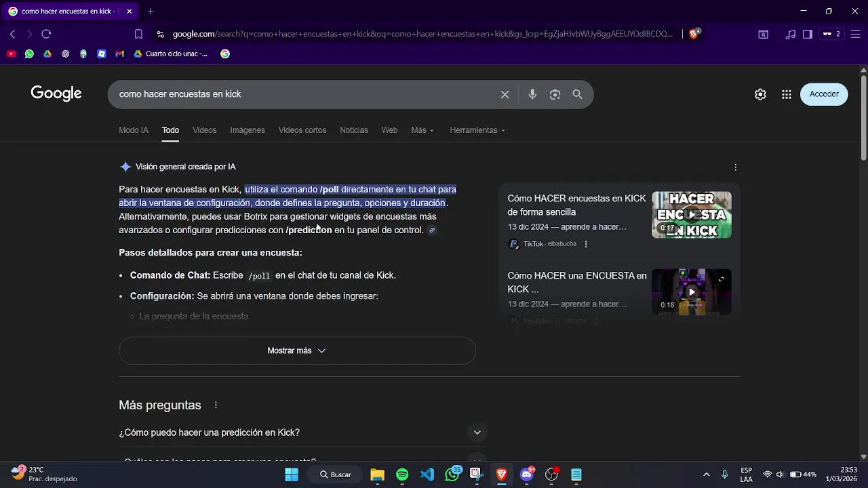Image resolution: width=868 pixels, height=488 pixels.
Task: Expand the Más search filter dropdown
Action: tap(422, 130)
